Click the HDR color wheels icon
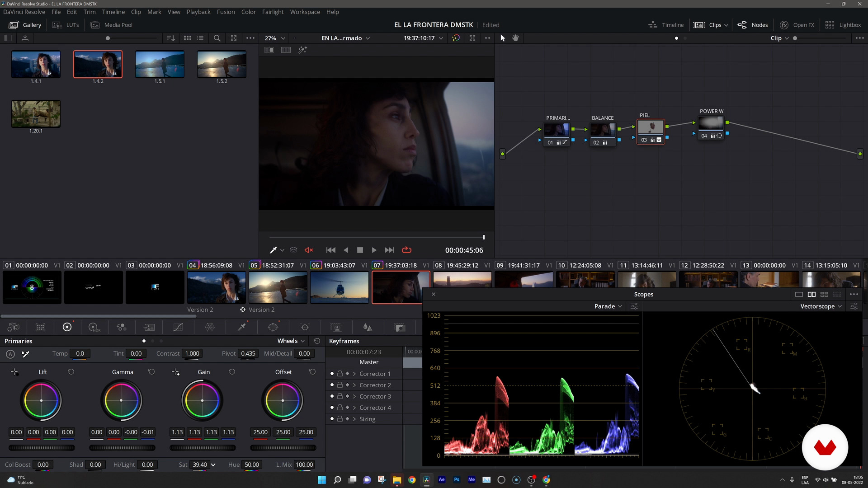This screenshot has width=868, height=488. pos(94,327)
